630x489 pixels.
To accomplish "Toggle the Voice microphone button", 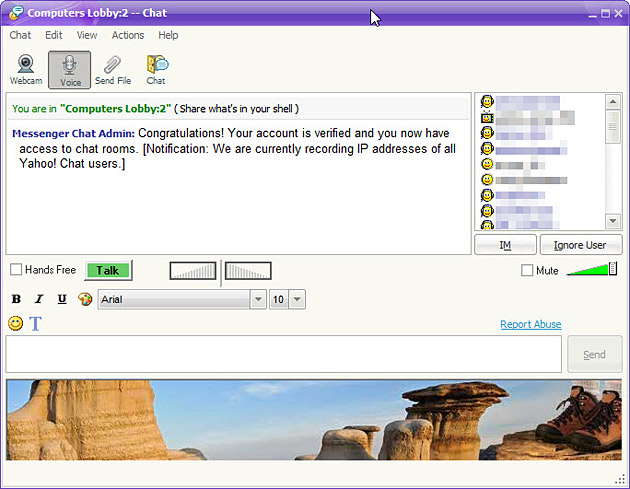I will coord(70,70).
